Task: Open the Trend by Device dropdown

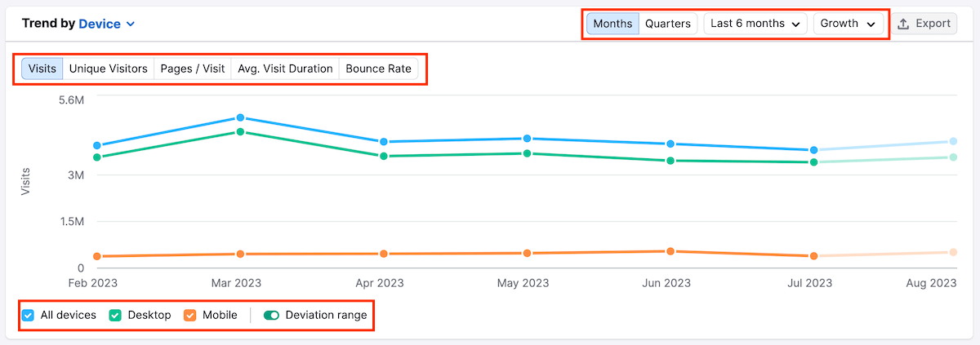Action: 107,24
